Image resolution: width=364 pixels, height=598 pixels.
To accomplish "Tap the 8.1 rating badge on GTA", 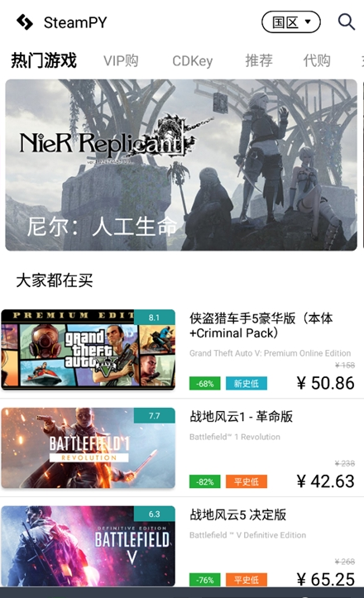I will [x=154, y=318].
